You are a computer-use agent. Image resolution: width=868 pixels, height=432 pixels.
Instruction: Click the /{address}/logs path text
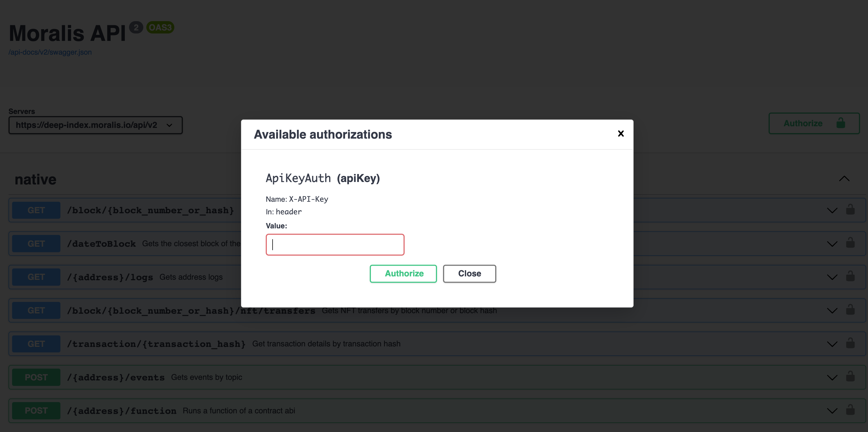pyautogui.click(x=110, y=277)
